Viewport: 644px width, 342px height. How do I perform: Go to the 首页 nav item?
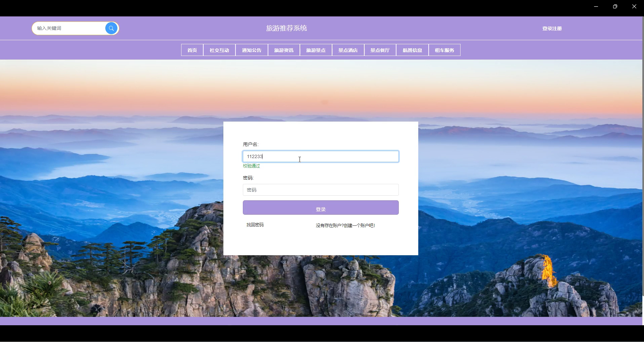[192, 50]
